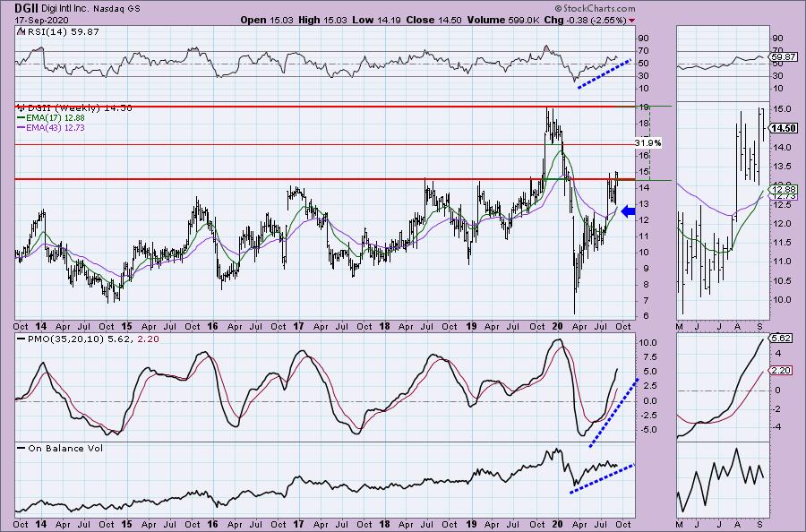Click the Low 14.19 value
The height and width of the screenshot is (532, 806).
[377, 20]
